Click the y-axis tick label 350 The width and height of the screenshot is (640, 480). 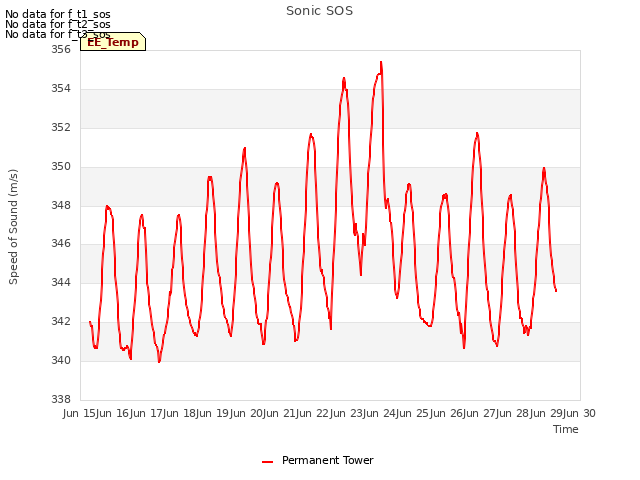(61, 167)
